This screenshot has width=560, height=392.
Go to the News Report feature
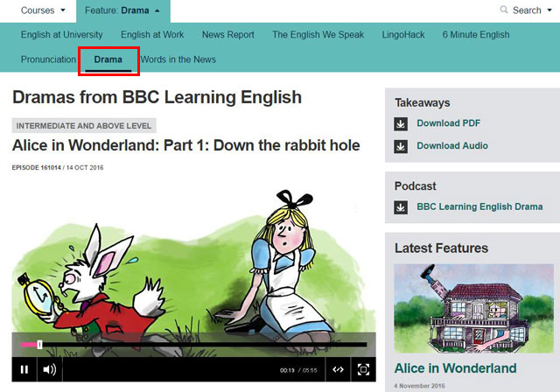228,35
